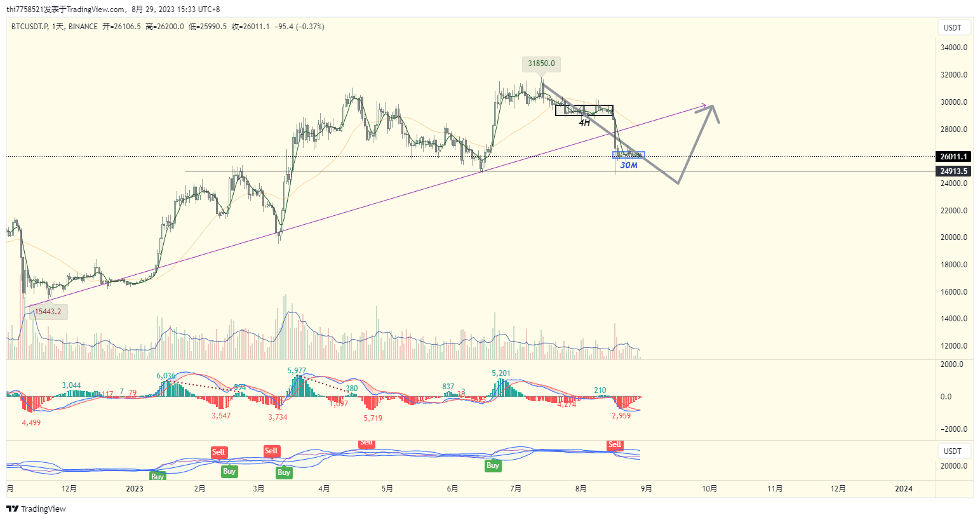
Task: Click the 5,201 MACD peak value
Action: 501,373
